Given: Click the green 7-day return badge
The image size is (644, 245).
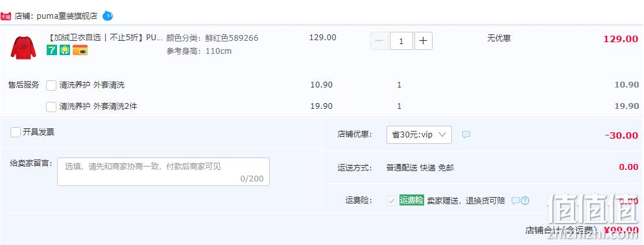Looking at the screenshot, I should click(52, 50).
